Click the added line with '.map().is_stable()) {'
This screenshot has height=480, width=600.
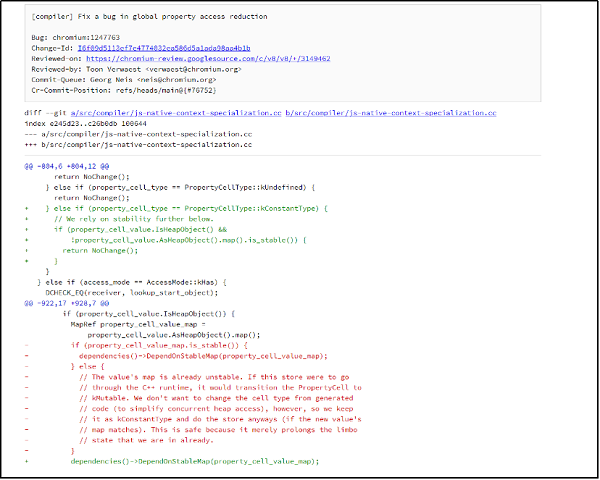tap(189, 240)
